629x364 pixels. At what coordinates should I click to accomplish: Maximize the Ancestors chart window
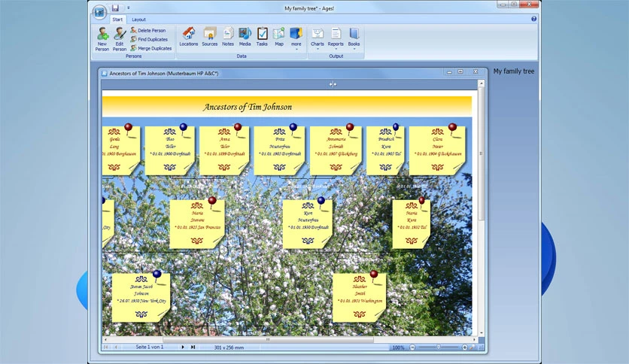[460, 71]
